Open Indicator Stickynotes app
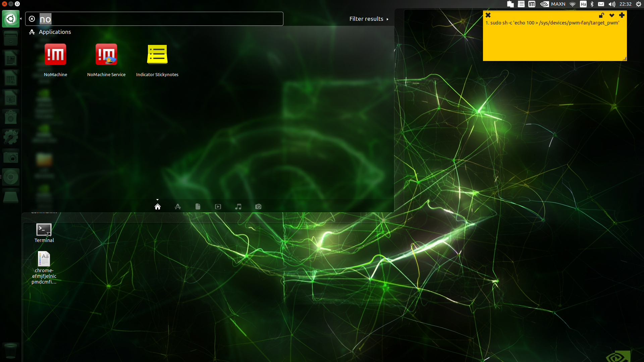This screenshot has height=362, width=644. click(x=157, y=55)
